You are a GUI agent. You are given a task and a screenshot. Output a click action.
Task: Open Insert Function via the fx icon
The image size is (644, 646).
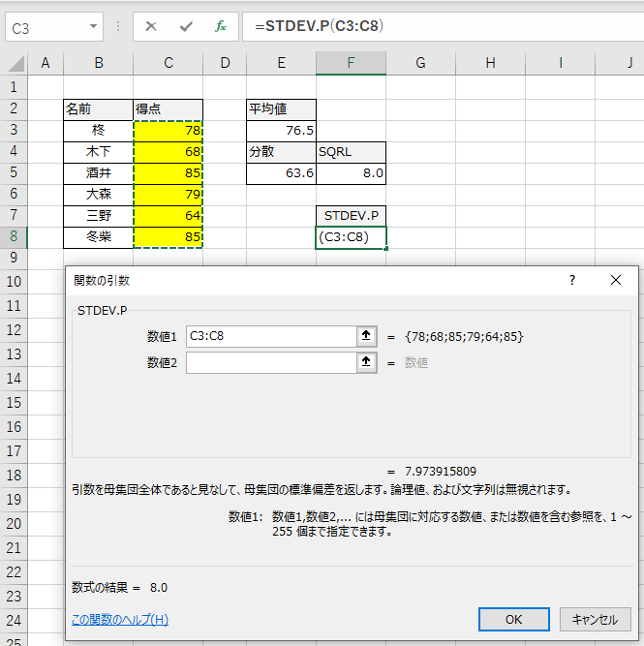[221, 26]
